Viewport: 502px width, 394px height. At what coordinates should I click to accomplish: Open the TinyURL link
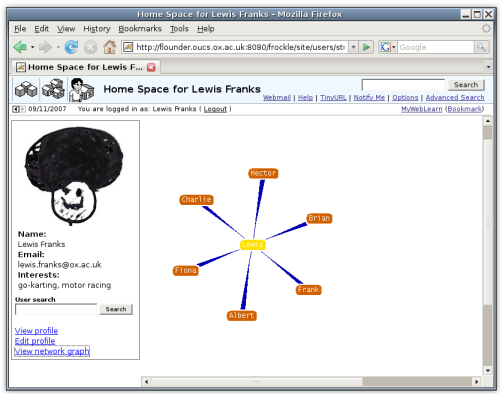[x=333, y=97]
